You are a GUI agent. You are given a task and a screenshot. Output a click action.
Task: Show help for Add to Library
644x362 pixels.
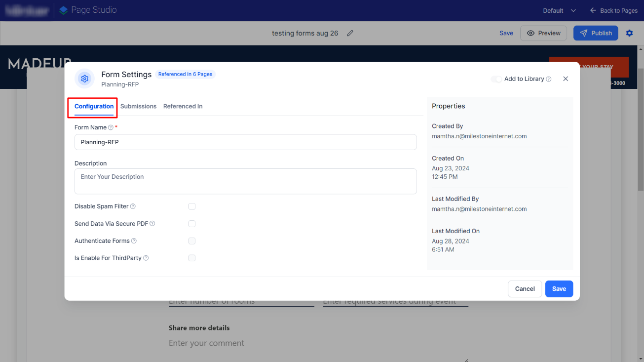coord(549,79)
